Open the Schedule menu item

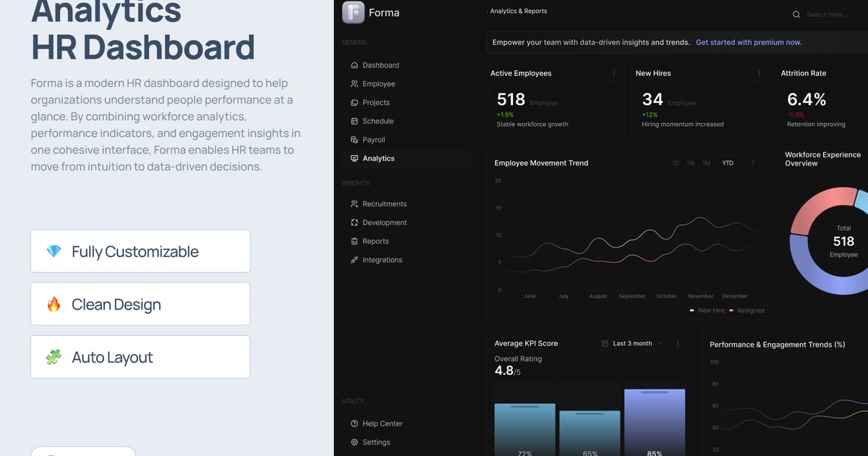[378, 121]
